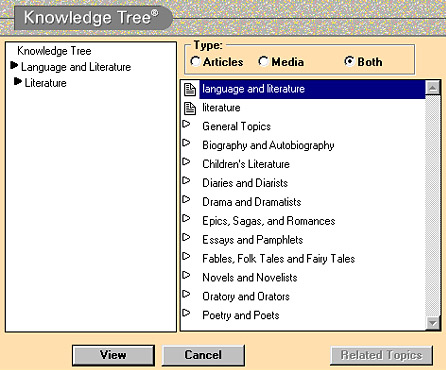Image resolution: width=446 pixels, height=370 pixels.
Task: Expand Novels and Novelists triangle
Action: coord(186,275)
